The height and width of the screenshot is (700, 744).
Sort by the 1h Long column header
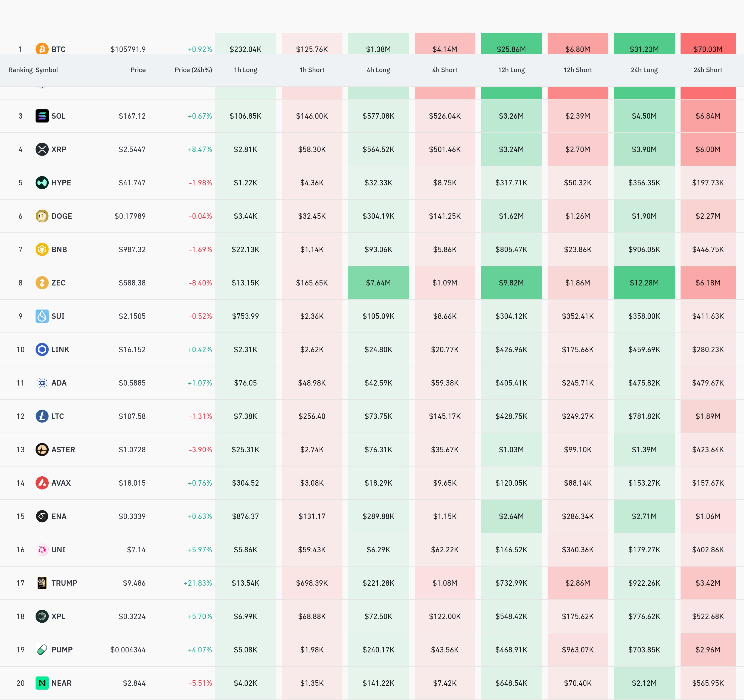tap(246, 70)
